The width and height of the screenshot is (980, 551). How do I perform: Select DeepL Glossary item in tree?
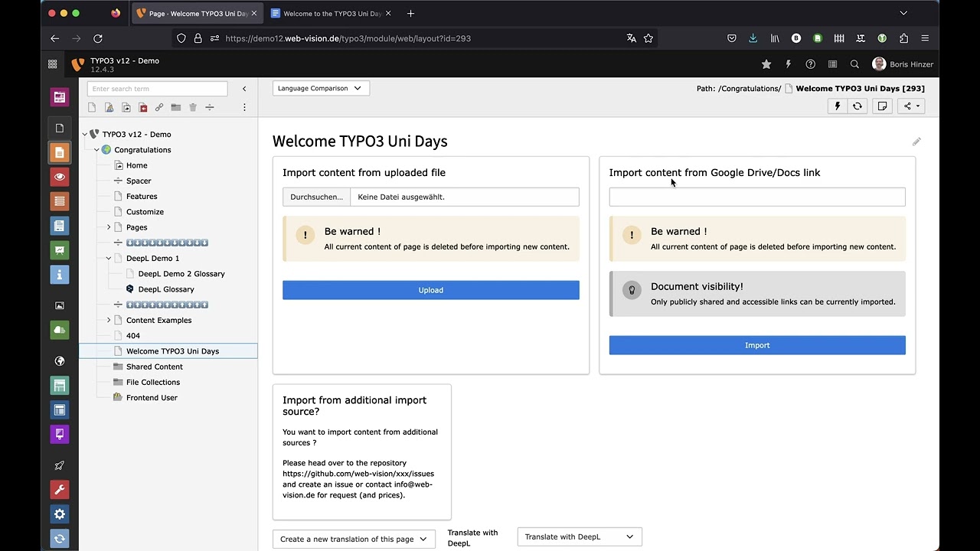click(x=166, y=289)
